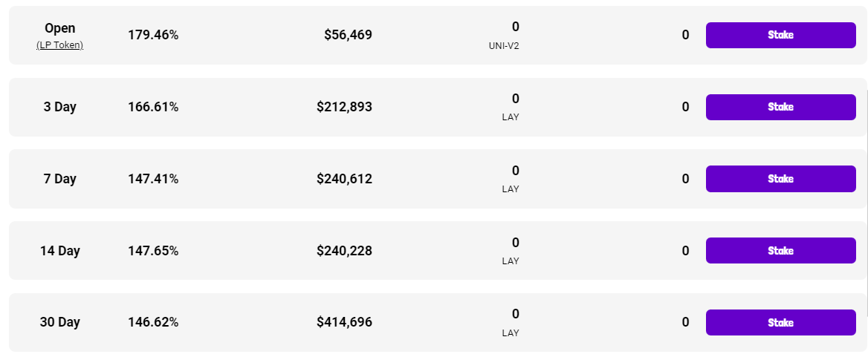The height and width of the screenshot is (357, 868).
Task: Click the 179.46% APY value
Action: [153, 35]
